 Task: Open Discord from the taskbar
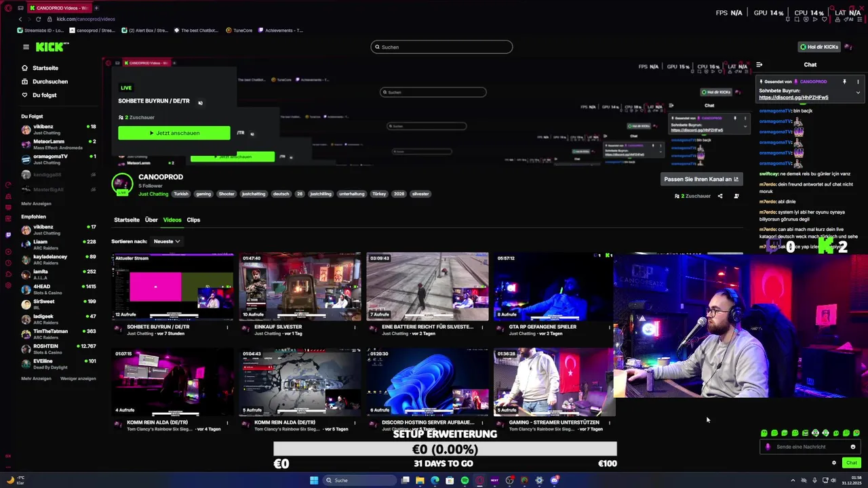[554, 480]
